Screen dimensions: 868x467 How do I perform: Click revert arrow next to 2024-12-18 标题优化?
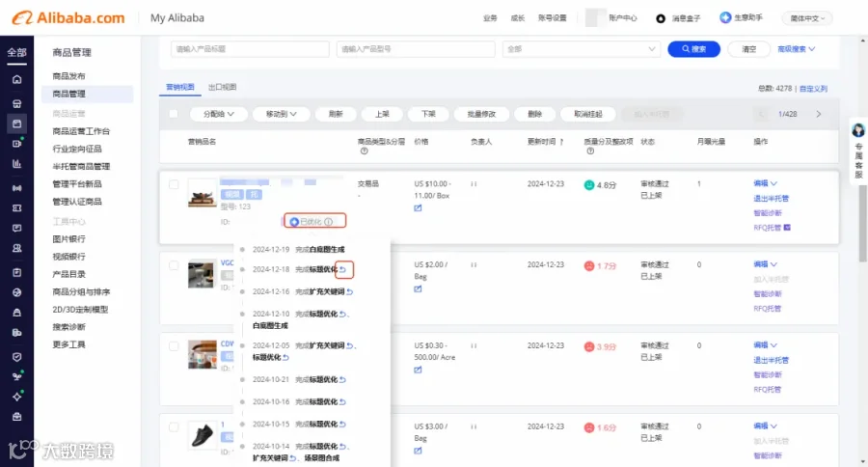[x=343, y=269]
